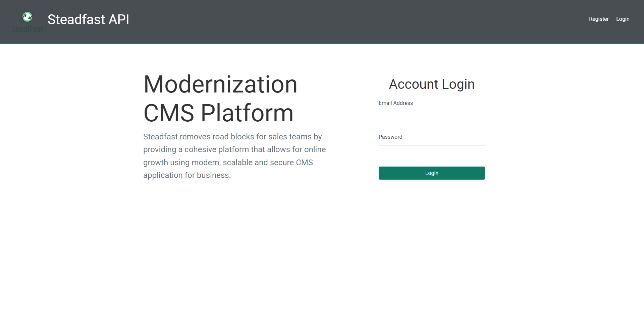Click the Password field label
Viewport: 644px width, 314px height.
point(390,137)
